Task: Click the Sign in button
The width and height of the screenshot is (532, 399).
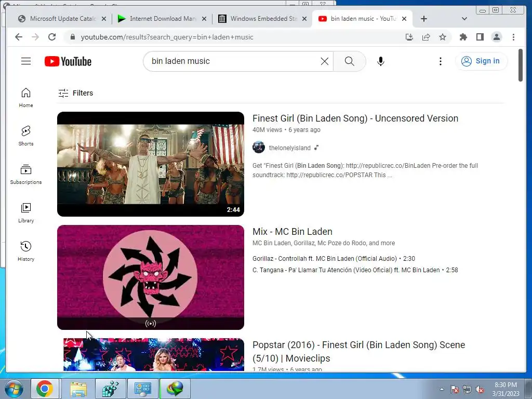Action: click(481, 61)
